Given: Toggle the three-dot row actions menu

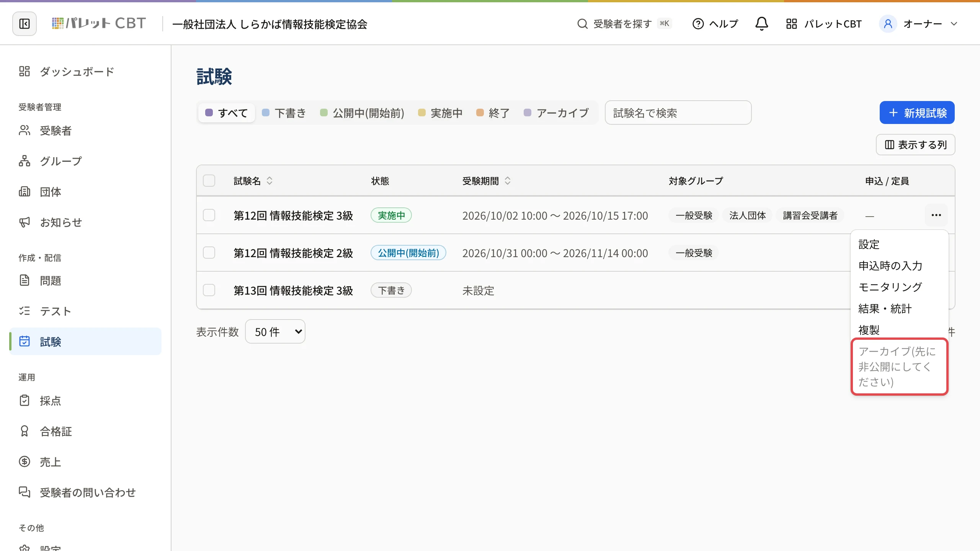Looking at the screenshot, I should click(936, 215).
